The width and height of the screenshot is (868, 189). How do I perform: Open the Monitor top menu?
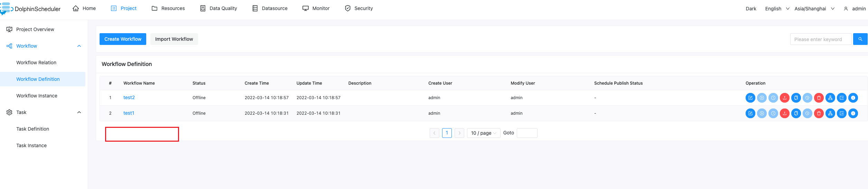pyautogui.click(x=316, y=8)
